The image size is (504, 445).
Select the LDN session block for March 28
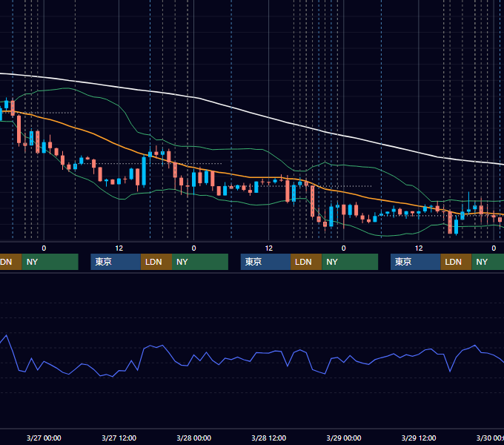(306, 262)
